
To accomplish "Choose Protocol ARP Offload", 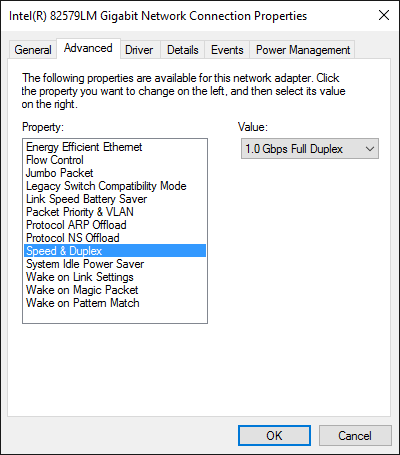I will pyautogui.click(x=115, y=225).
